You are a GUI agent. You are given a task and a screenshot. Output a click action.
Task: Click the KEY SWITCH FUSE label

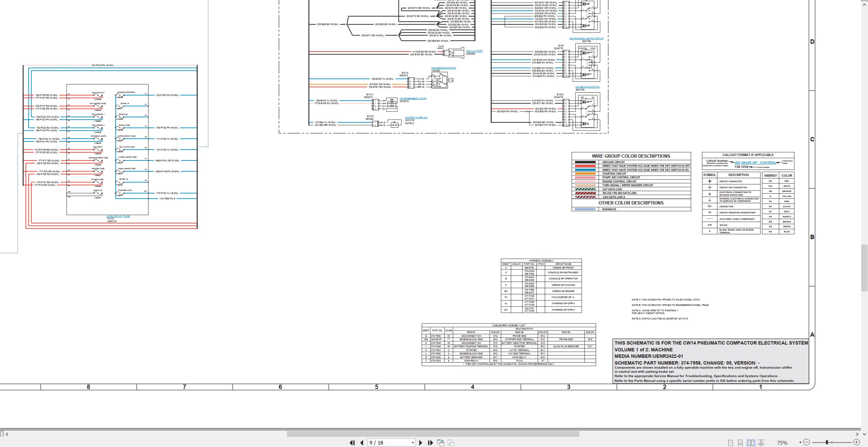click(98, 104)
